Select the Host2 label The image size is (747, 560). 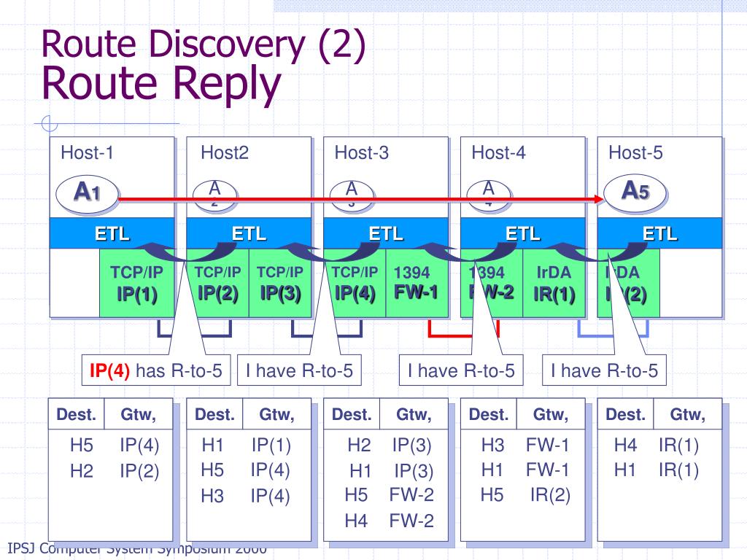(x=225, y=153)
